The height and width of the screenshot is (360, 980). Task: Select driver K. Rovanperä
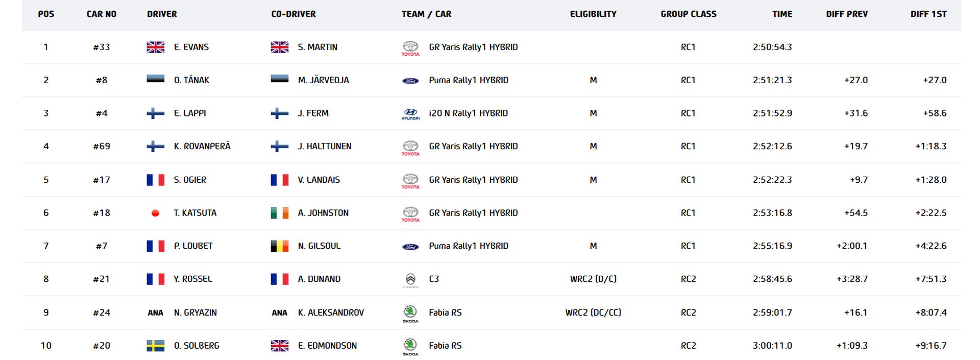coord(202,147)
